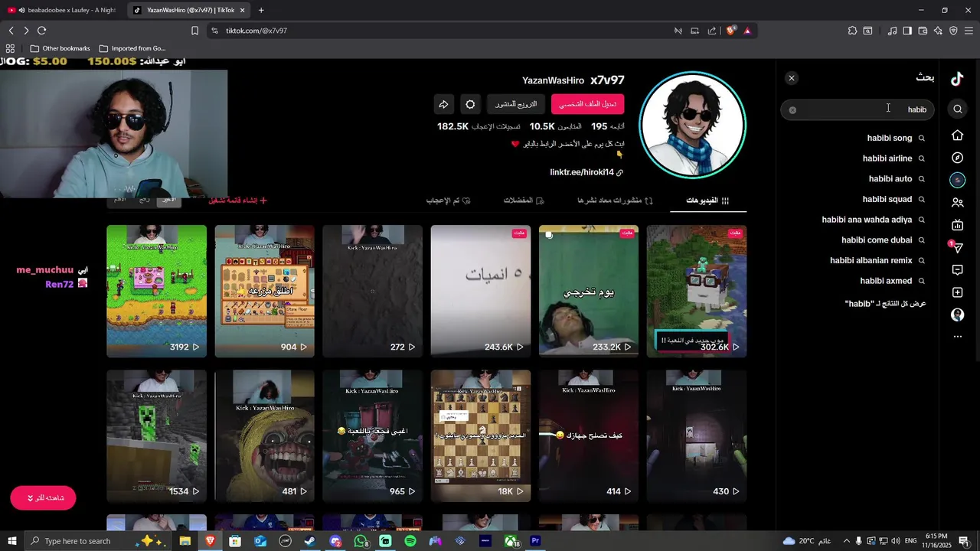The width and height of the screenshot is (980, 551).
Task: Click the search input containing habib
Action: pos(857,110)
